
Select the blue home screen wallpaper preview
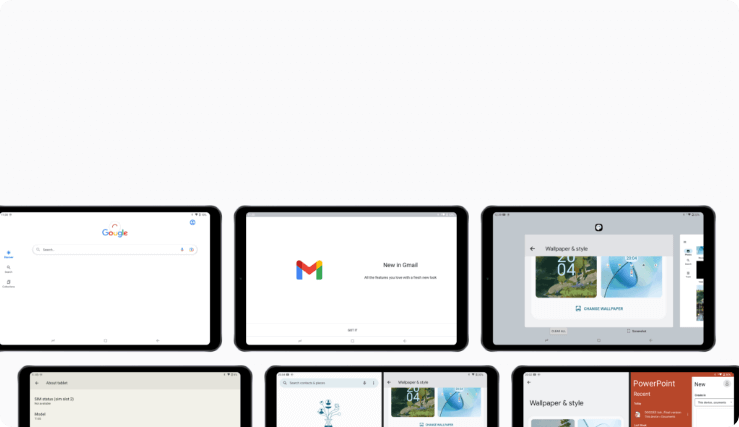click(x=632, y=277)
